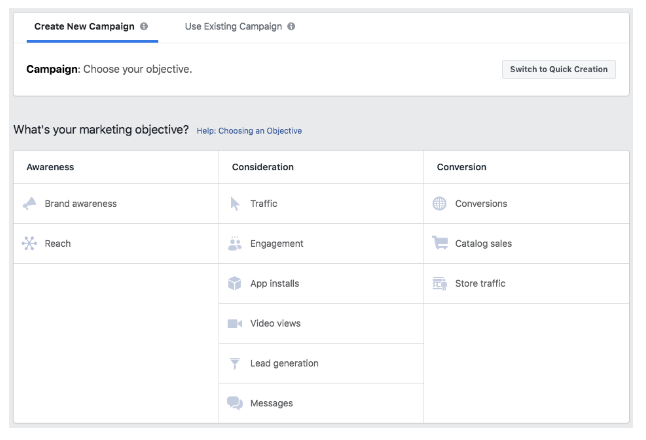Click info icon beside Create New Campaign

(x=144, y=27)
